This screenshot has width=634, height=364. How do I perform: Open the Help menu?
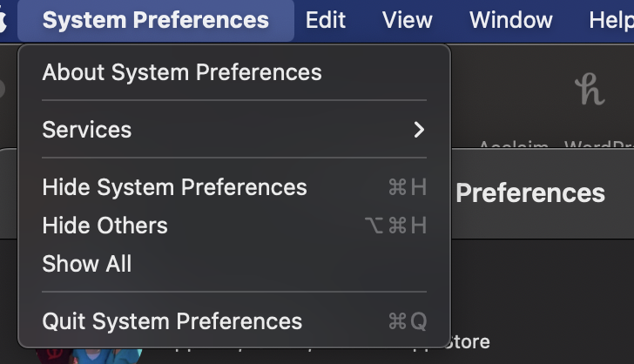[610, 20]
